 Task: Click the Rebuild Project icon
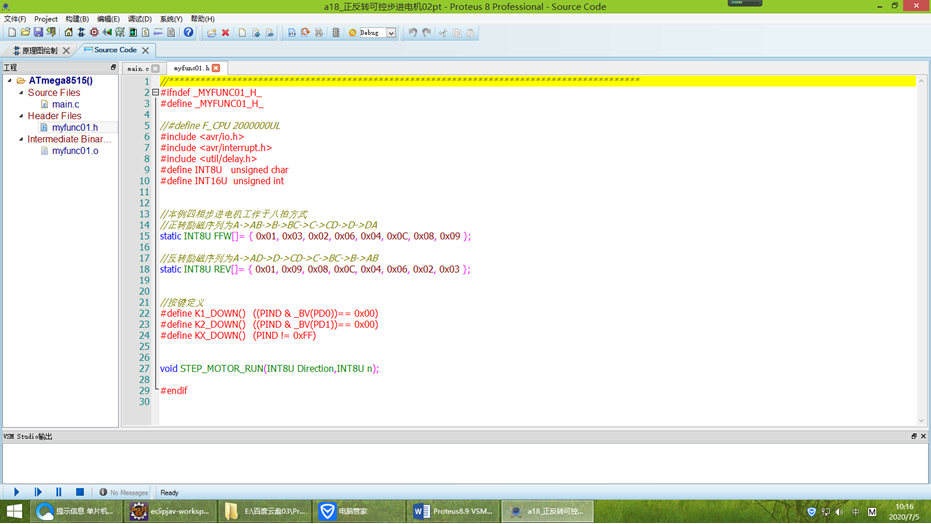coord(305,33)
